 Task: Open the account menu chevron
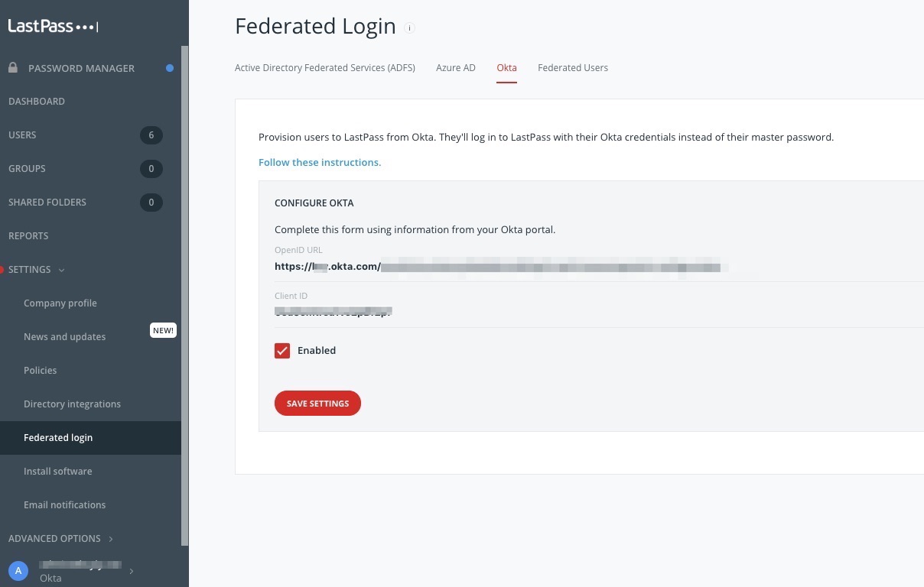point(132,571)
